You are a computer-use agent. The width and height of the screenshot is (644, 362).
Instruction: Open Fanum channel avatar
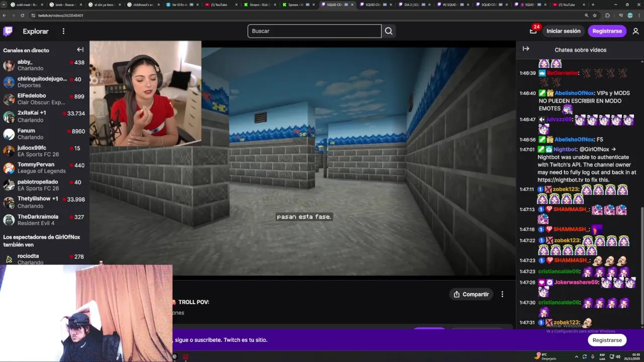coord(9,134)
